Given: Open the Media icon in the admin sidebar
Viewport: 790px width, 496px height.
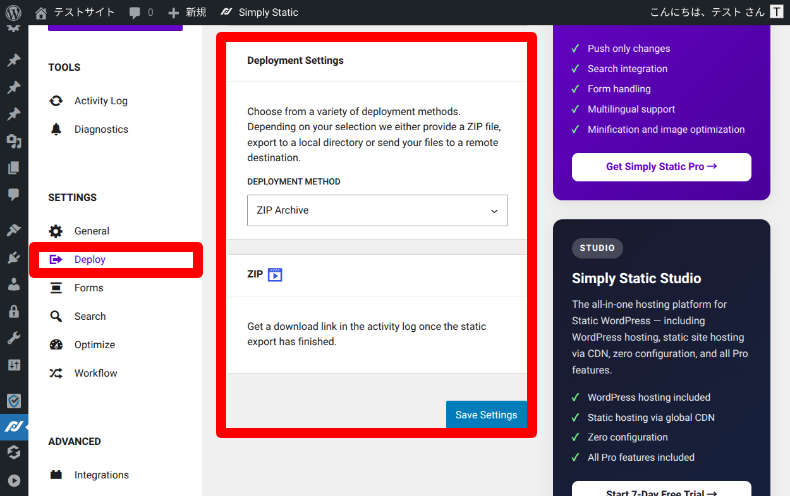Looking at the screenshot, I should (x=14, y=141).
